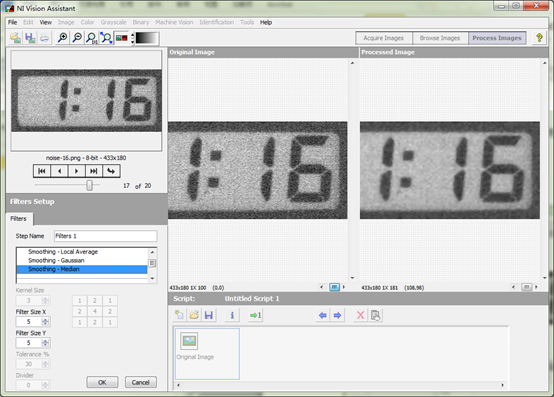
Task: Switch to Browse Images tab
Action: tap(440, 38)
